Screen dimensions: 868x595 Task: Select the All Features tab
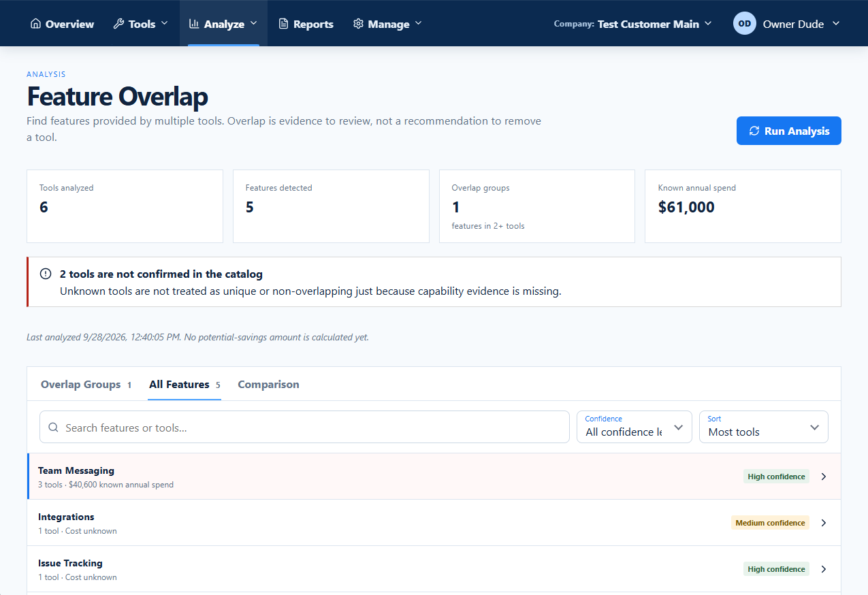pos(184,385)
